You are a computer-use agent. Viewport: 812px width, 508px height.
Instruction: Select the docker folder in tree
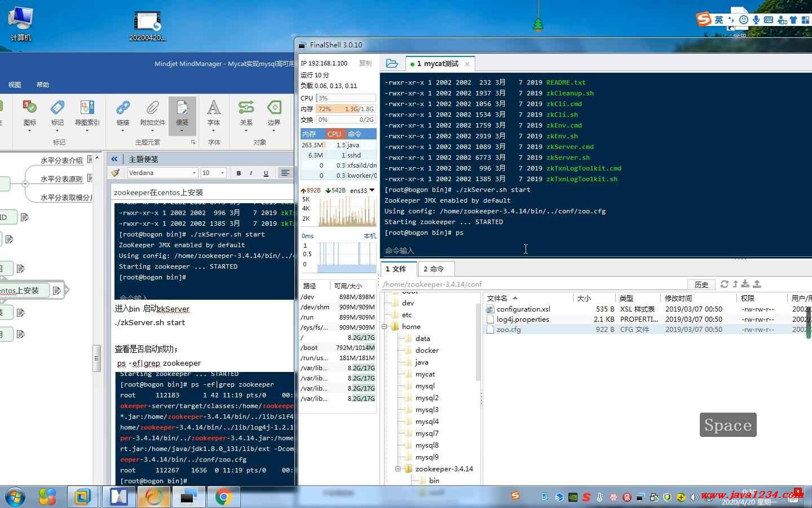point(427,351)
